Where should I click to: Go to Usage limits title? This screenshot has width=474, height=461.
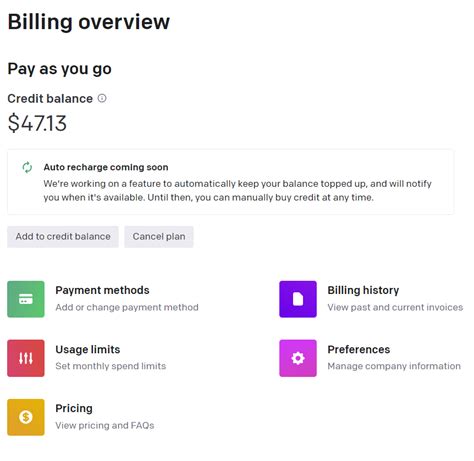tap(88, 349)
